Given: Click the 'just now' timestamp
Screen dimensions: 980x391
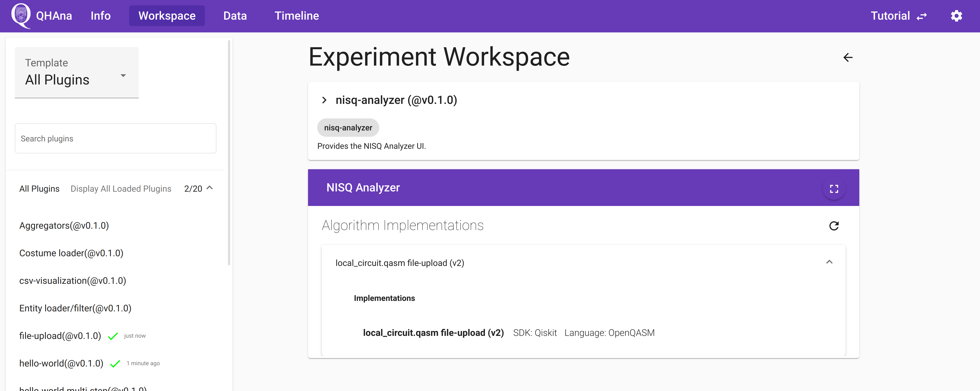Looking at the screenshot, I should (135, 336).
